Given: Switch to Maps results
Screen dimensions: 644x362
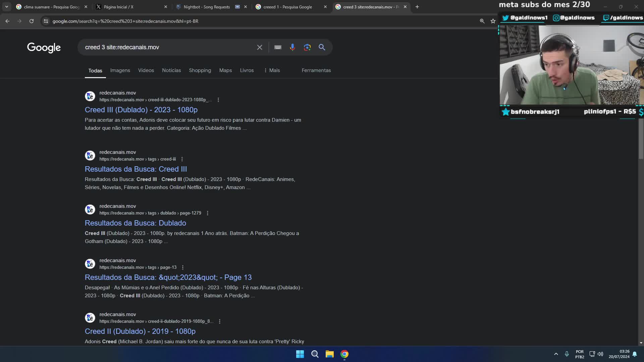Looking at the screenshot, I should coord(225,70).
